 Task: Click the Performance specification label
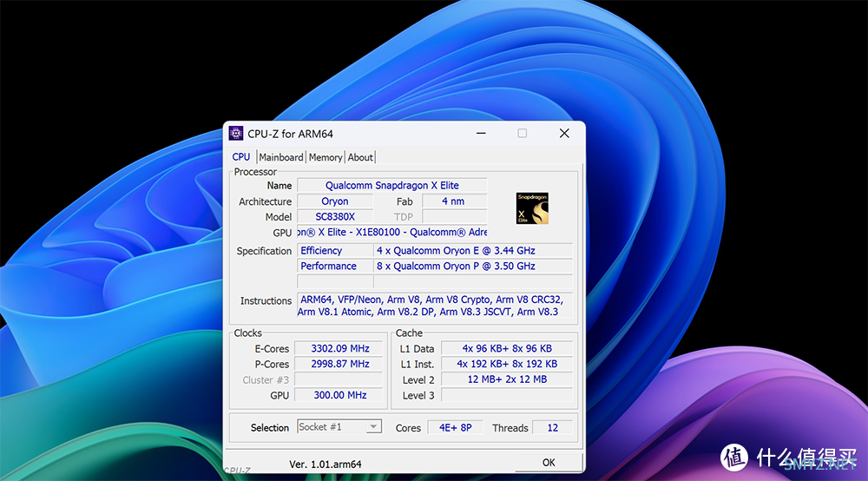(335, 267)
